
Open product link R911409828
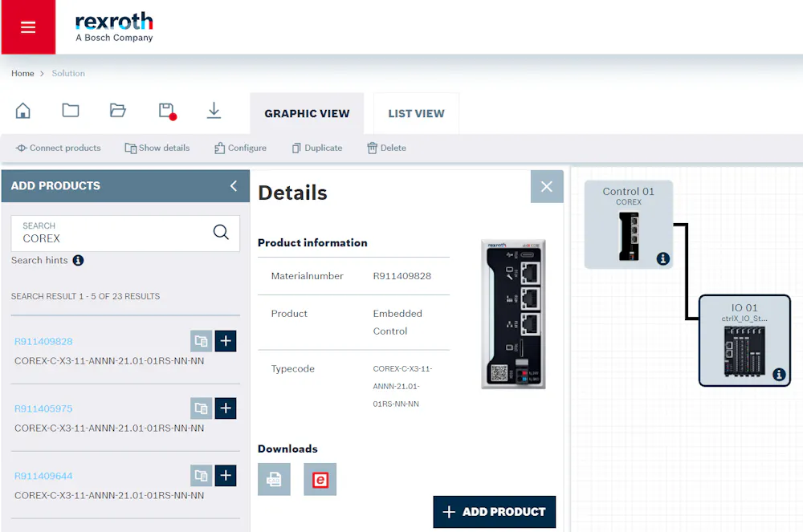pos(43,341)
